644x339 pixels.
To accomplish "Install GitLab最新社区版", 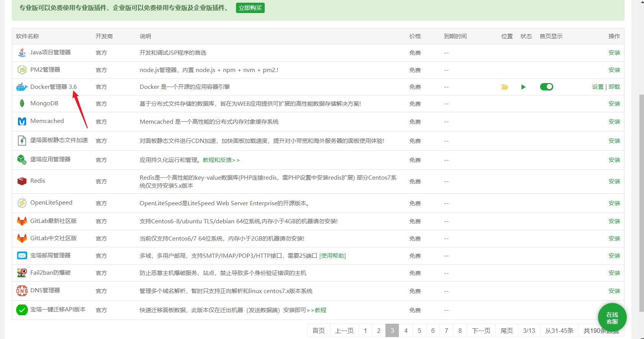I will coord(614,221).
